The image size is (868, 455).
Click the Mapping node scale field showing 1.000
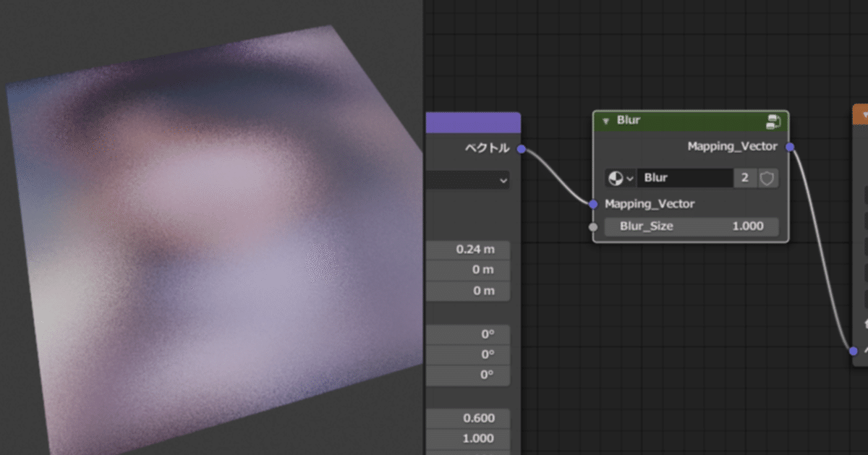pos(468,438)
